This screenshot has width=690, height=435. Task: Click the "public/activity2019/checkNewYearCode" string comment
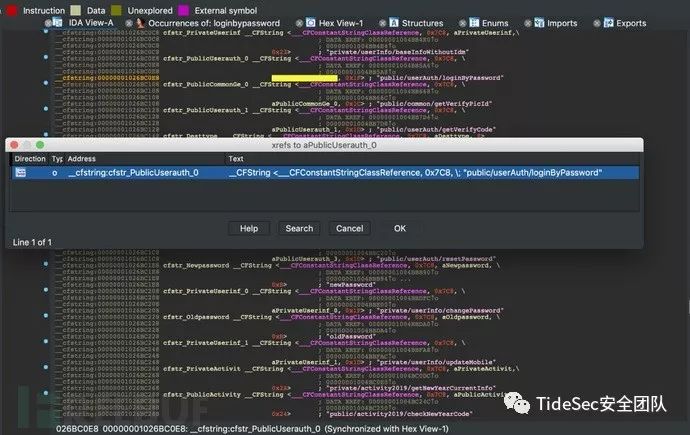tap(400, 414)
